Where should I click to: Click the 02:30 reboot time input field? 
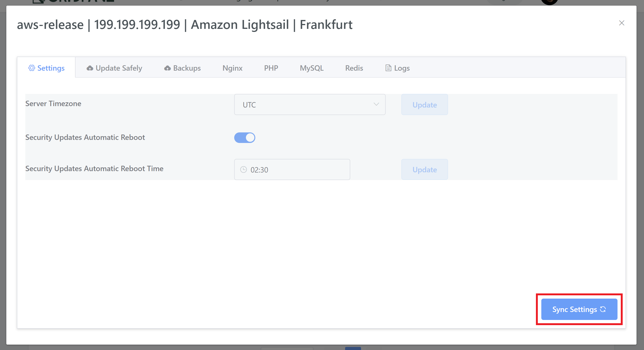(292, 169)
